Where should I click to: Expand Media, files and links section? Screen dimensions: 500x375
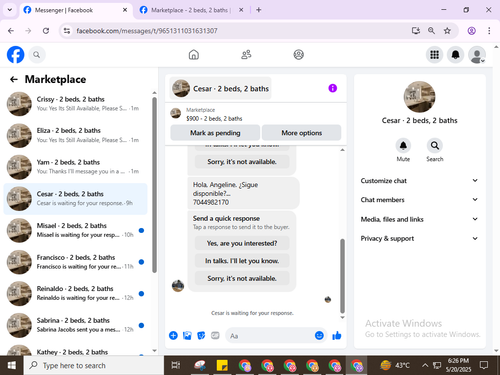pyautogui.click(x=419, y=219)
